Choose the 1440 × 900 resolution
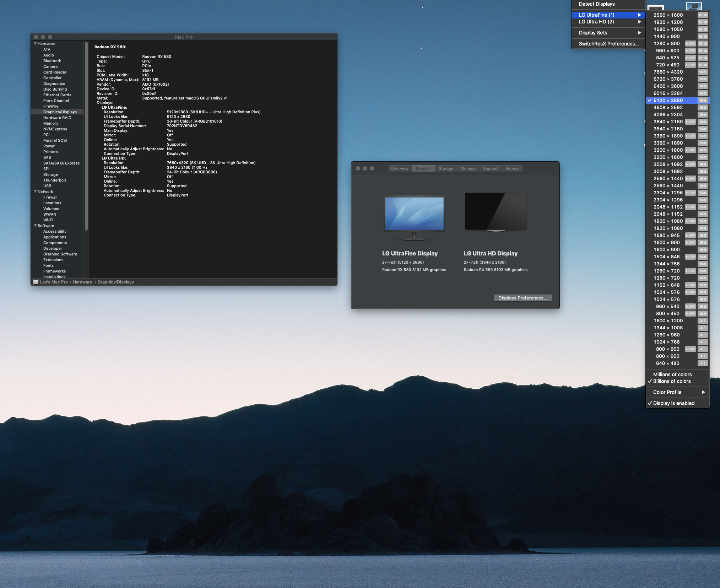Screen dimensions: 720x588 [677, 36]
